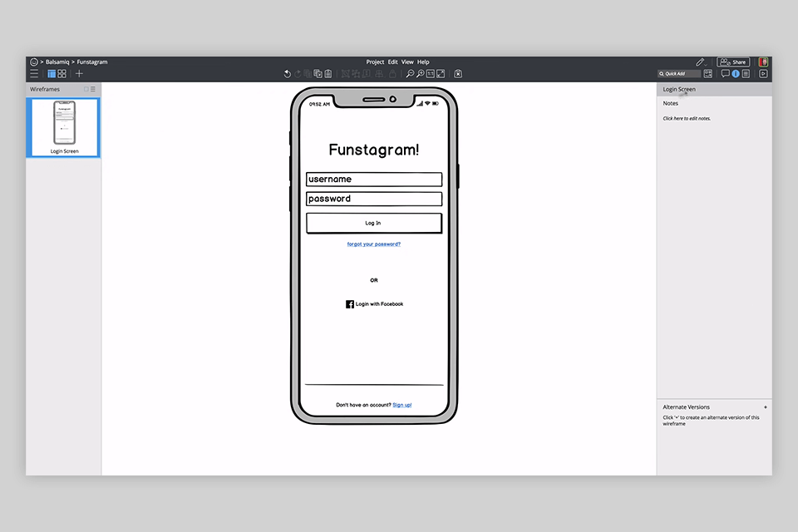798x532 pixels.
Task: Click forgot your password? link
Action: coord(373,244)
